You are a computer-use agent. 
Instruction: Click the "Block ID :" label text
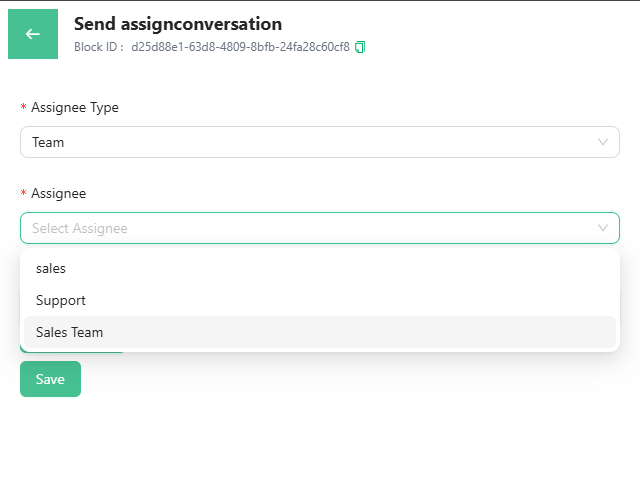click(98, 47)
